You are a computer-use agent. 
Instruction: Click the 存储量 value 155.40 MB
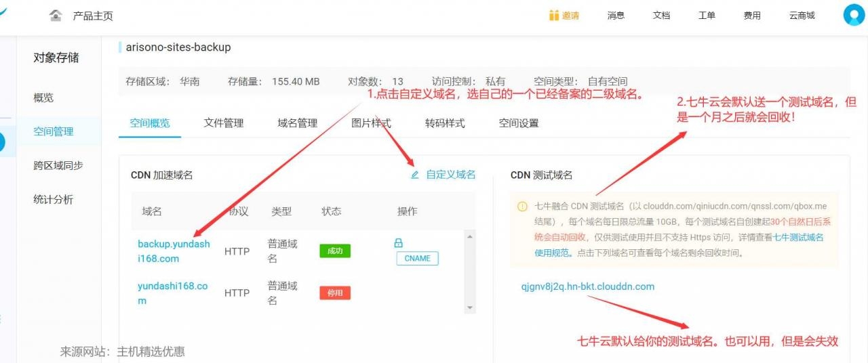296,81
